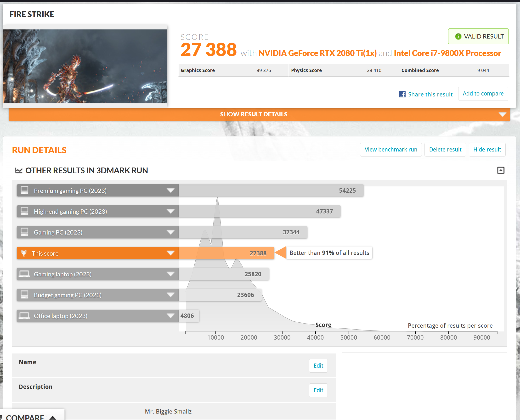The image size is (520, 420).
Task: Click the Fire Strike benchmark thumbnail image
Action: coord(85,66)
